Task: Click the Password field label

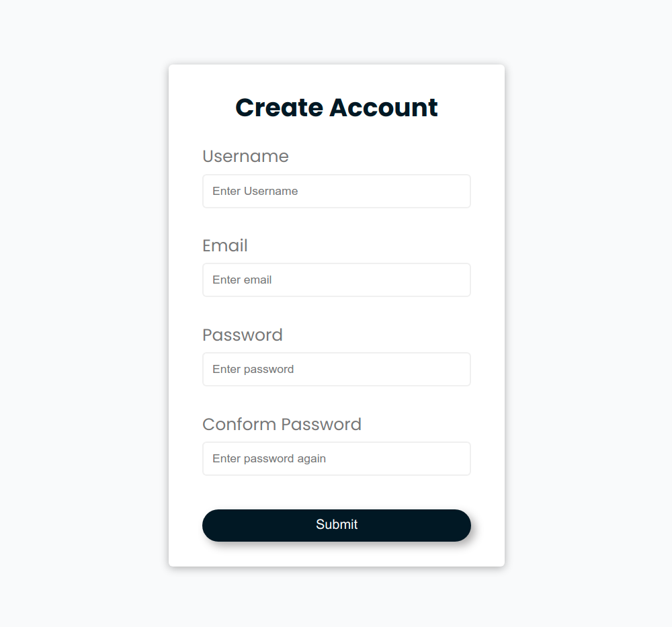Action: [242, 335]
